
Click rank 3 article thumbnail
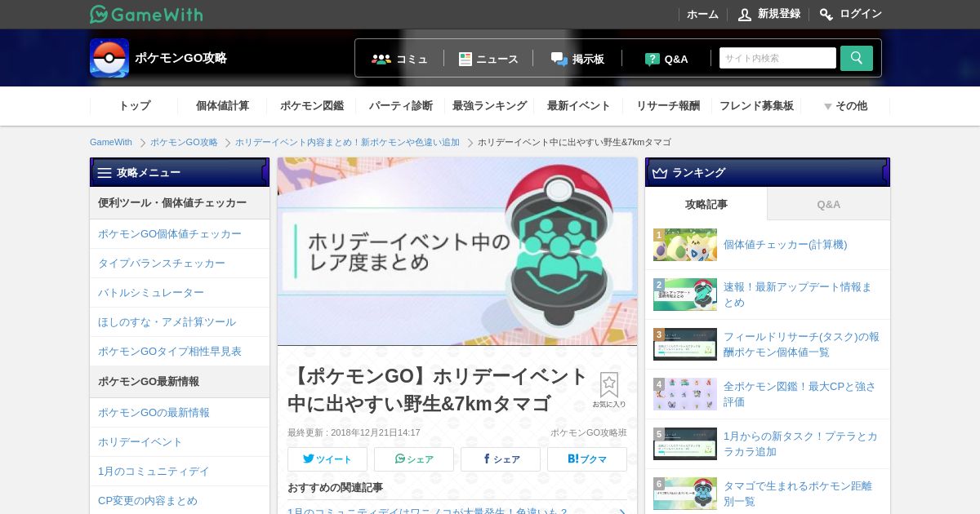[x=685, y=344]
